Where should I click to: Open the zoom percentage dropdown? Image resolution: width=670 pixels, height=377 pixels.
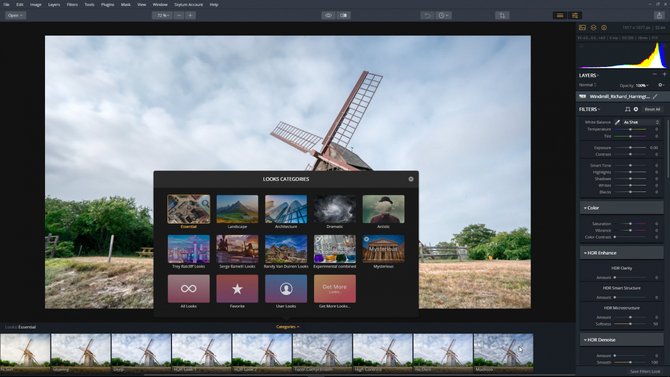pos(162,15)
